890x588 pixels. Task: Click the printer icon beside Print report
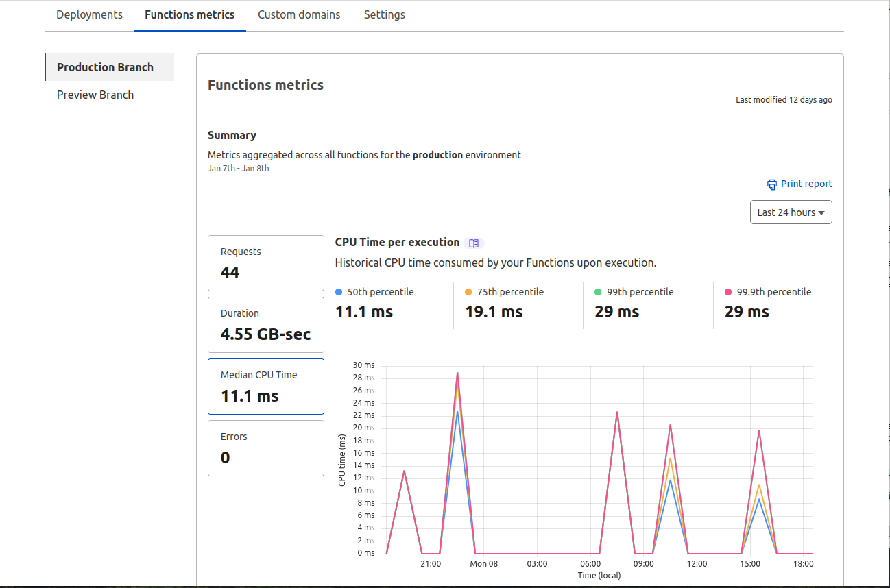click(x=771, y=184)
